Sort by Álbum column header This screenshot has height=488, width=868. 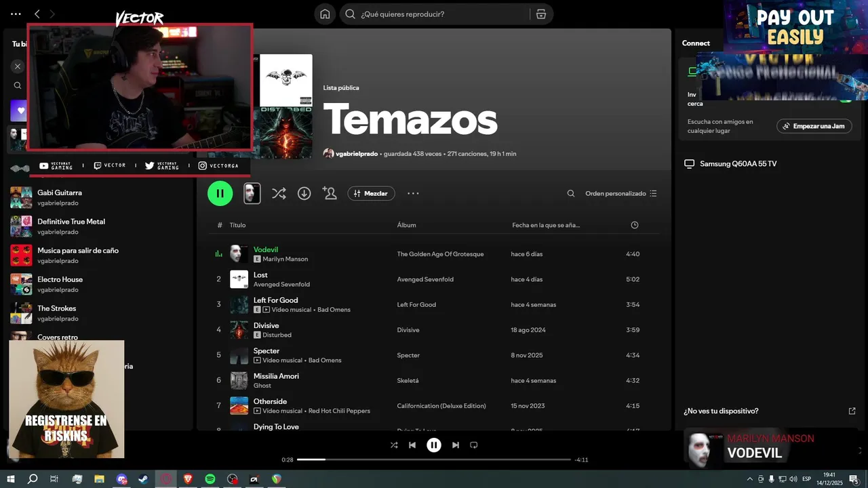[406, 225]
